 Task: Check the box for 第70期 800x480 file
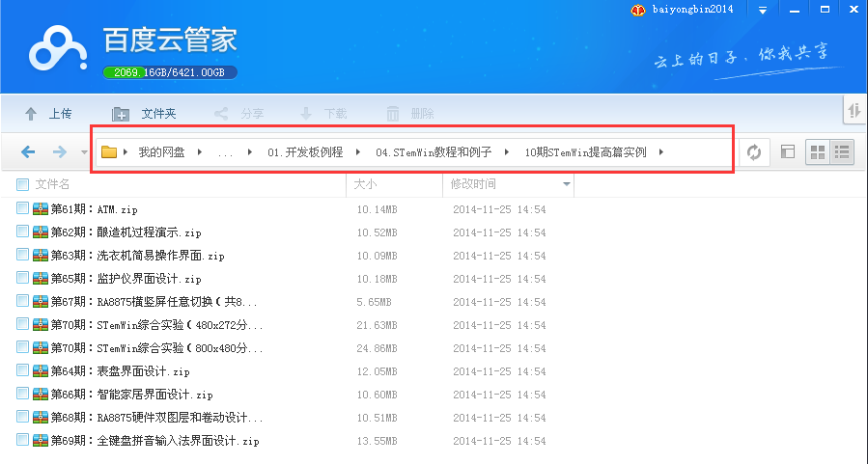[x=23, y=347]
